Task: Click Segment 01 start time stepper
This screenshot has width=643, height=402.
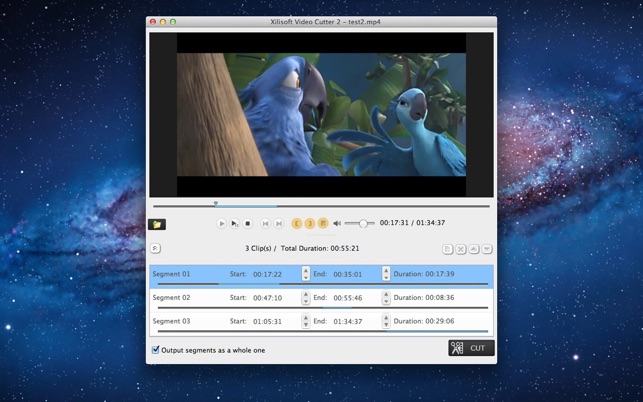Action: 306,274
